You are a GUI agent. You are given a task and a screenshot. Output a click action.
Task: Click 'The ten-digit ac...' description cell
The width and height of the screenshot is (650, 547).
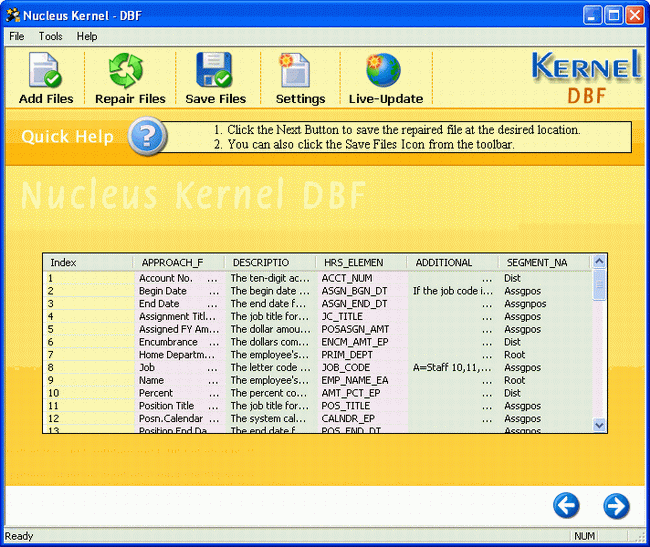(271, 278)
